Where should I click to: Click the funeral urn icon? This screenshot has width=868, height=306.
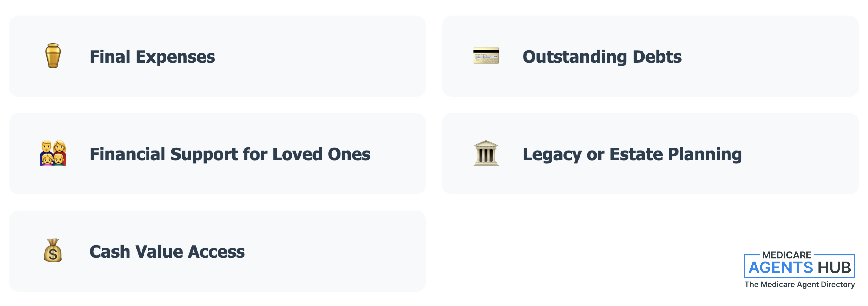pos(53,56)
